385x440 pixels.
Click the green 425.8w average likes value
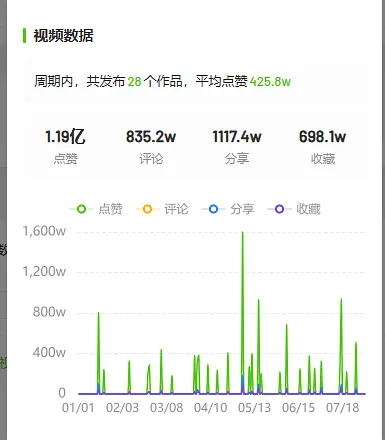pyautogui.click(x=270, y=81)
